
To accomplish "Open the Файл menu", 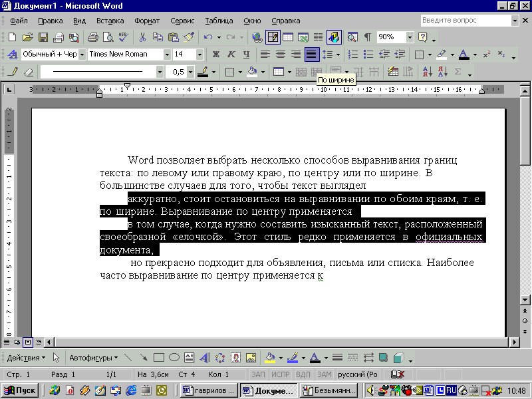I will (19, 21).
